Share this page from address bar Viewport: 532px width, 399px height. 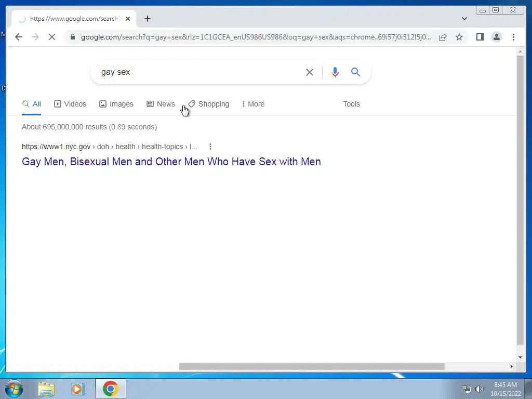click(443, 37)
